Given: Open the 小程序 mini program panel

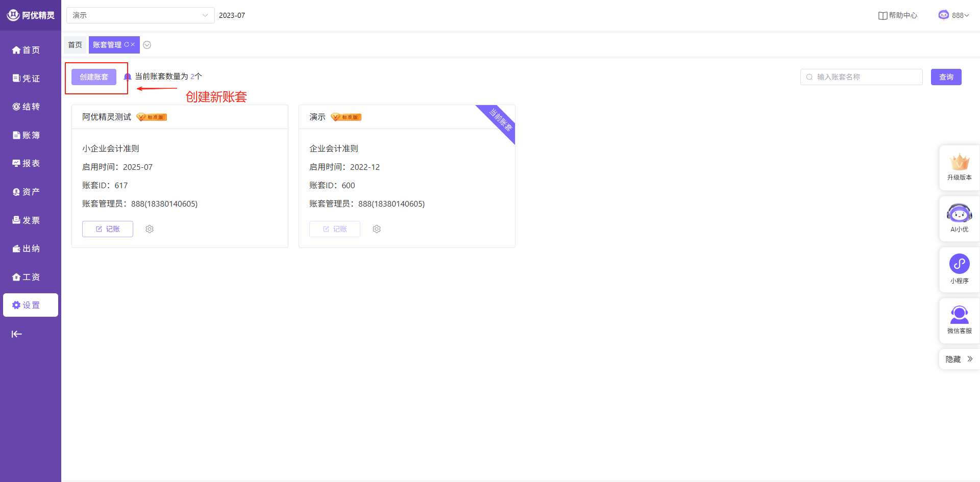Looking at the screenshot, I should [959, 269].
